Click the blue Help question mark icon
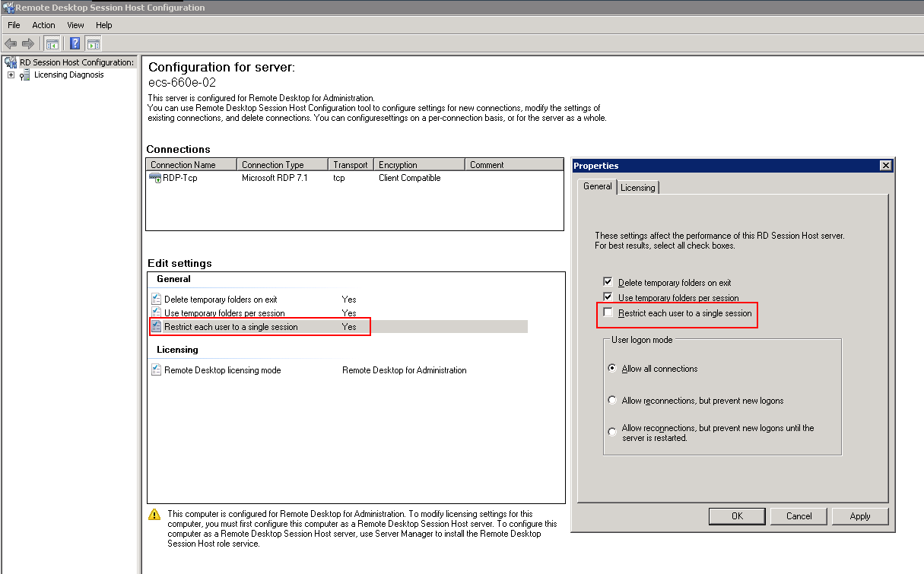This screenshot has width=924, height=574. (75, 43)
